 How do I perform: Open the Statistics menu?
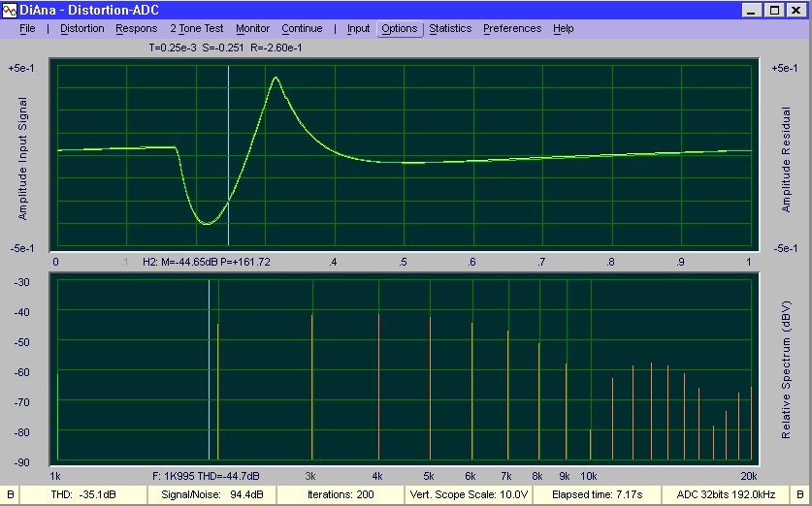[x=450, y=28]
